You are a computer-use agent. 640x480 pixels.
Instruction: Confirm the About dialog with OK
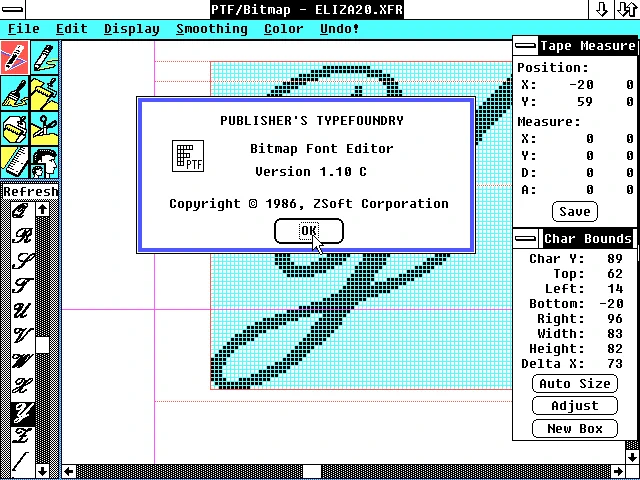[x=309, y=231]
